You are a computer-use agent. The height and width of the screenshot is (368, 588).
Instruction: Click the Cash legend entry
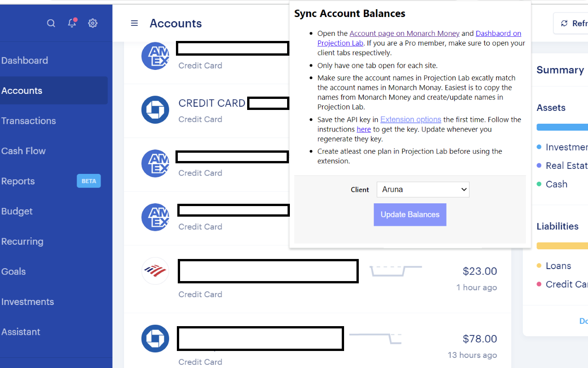[552, 184]
